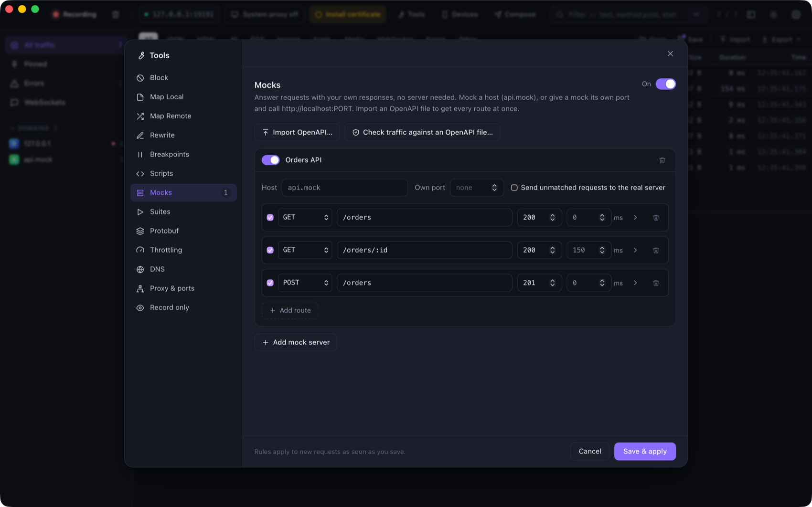Click the Protobuf layers icon

pyautogui.click(x=140, y=231)
